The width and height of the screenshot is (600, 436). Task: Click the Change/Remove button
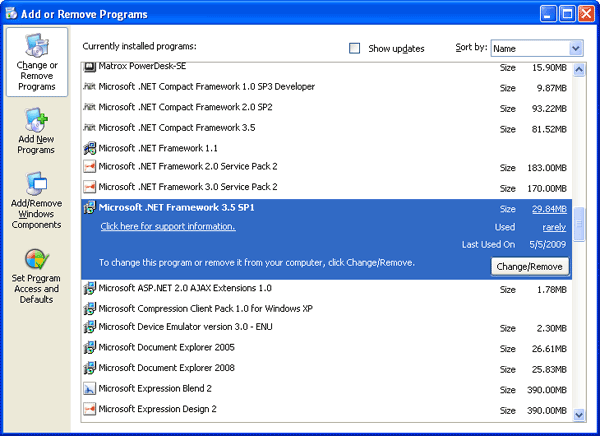click(x=530, y=266)
